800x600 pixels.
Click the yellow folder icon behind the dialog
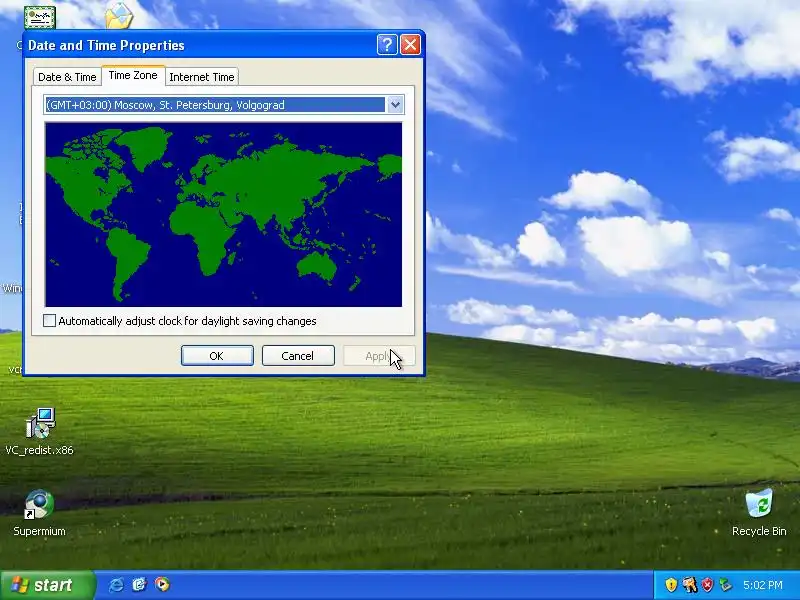[119, 15]
